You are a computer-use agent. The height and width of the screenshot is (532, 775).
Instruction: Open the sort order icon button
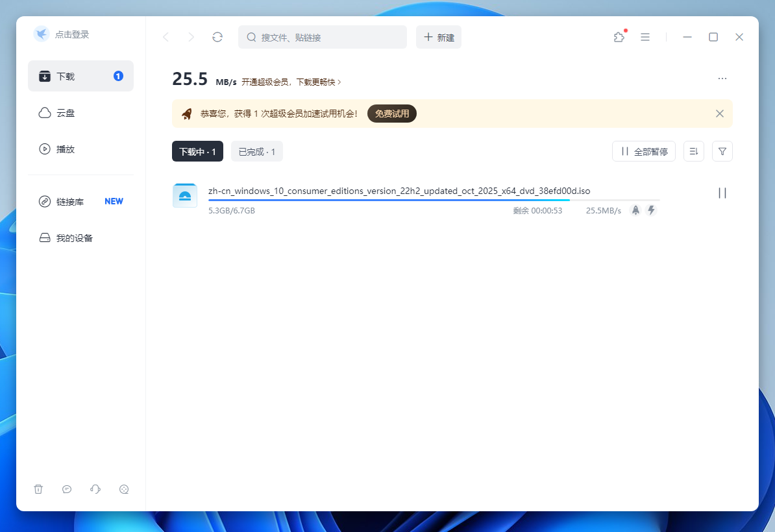click(x=693, y=151)
